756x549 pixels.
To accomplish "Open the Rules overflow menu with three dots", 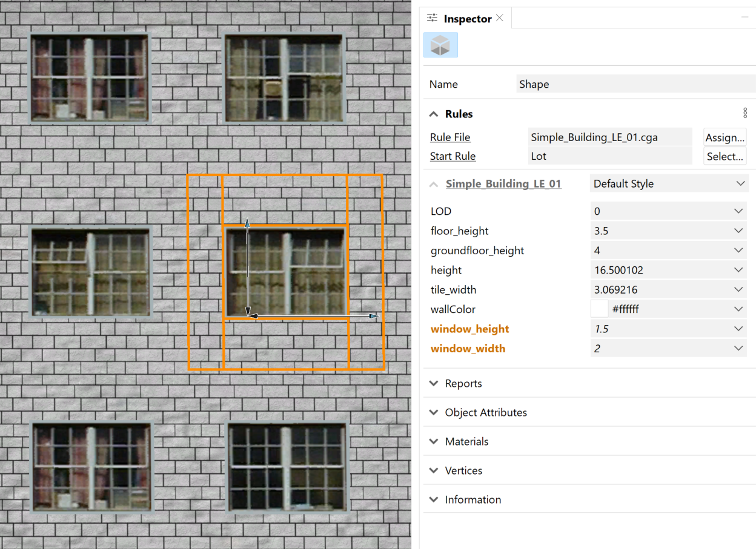I will click(745, 113).
